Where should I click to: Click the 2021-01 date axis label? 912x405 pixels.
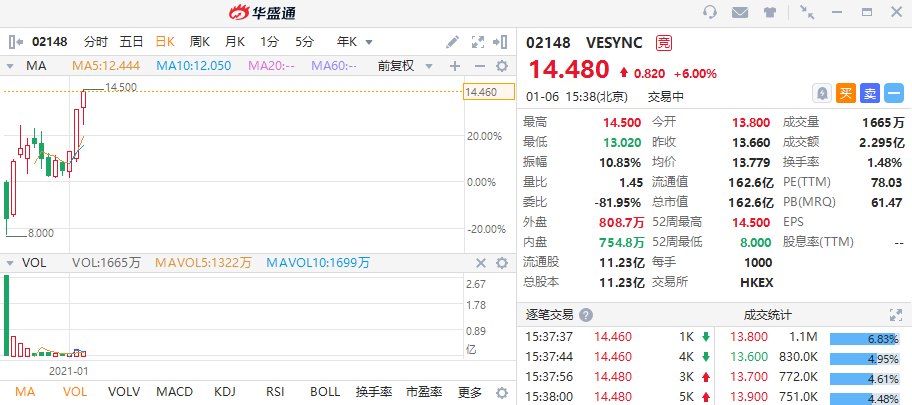pyautogui.click(x=69, y=371)
